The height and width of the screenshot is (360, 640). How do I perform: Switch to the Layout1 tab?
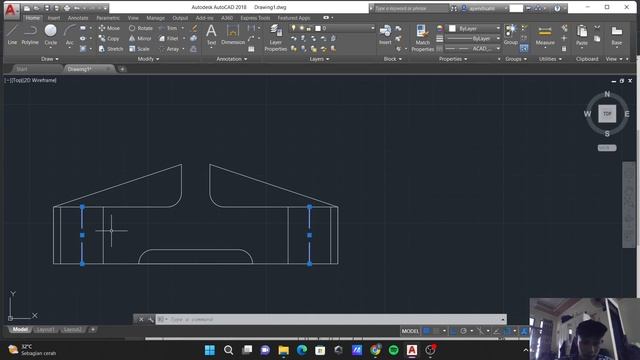45,330
